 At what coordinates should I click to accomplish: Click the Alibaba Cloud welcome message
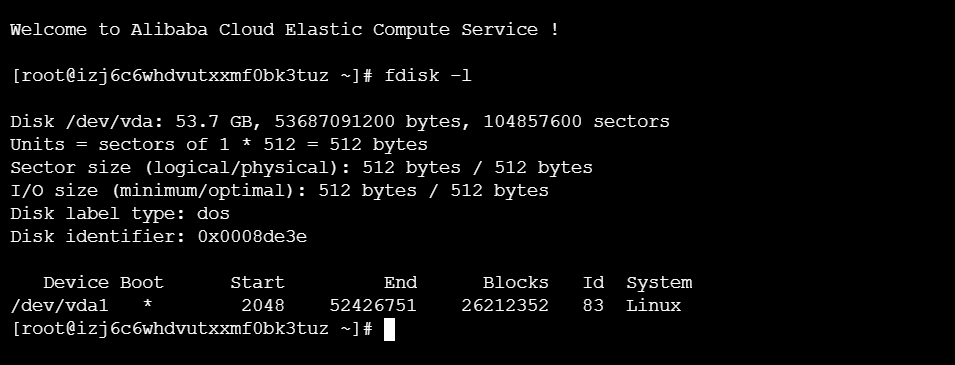pos(284,30)
